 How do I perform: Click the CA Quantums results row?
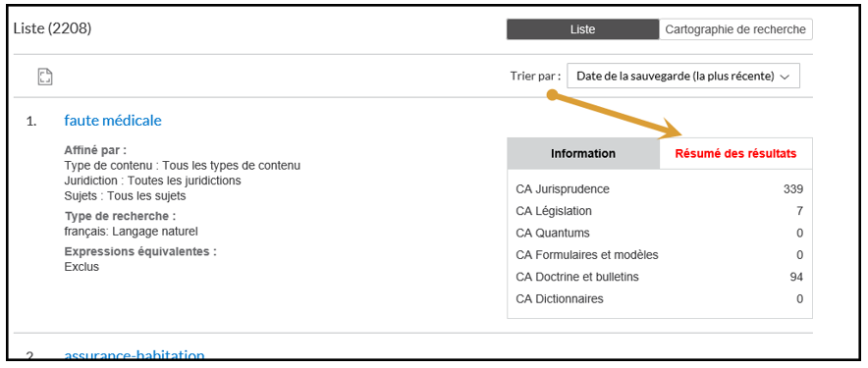[x=659, y=233]
